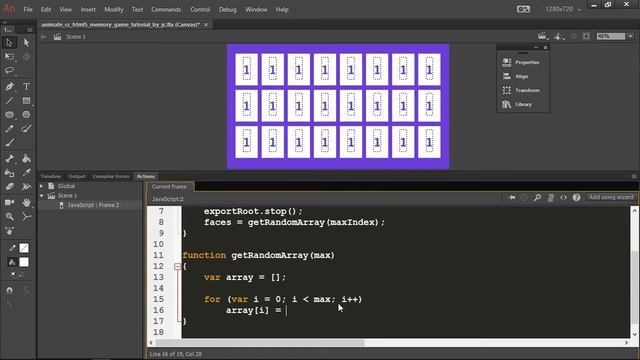The height and width of the screenshot is (360, 640).
Task: Pin the script in Actions panel
Action: [x=511, y=198]
